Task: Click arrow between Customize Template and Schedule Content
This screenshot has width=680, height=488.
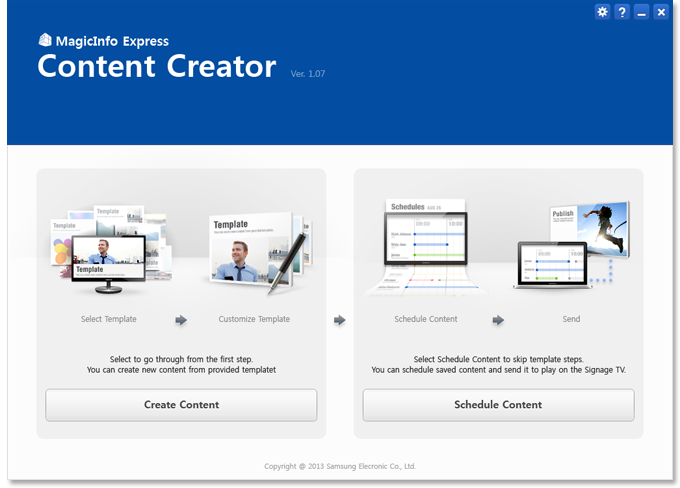Action: (x=340, y=320)
